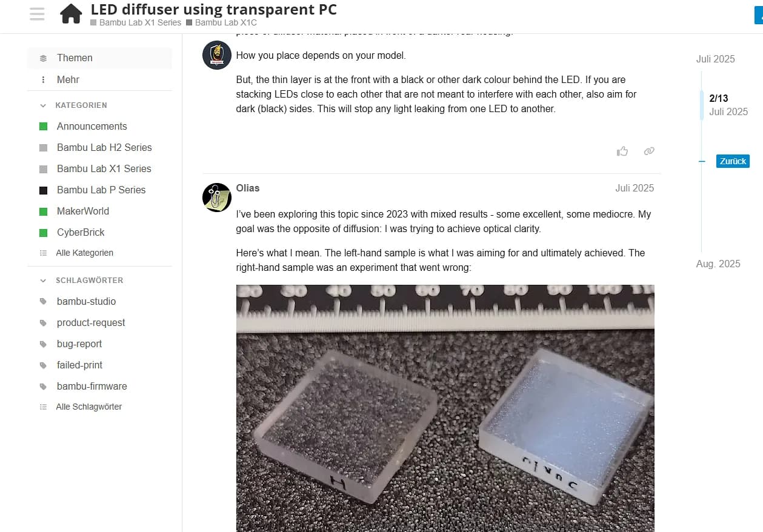The width and height of the screenshot is (763, 532).
Task: Select the bambu-studio tag icon
Action: (x=43, y=301)
